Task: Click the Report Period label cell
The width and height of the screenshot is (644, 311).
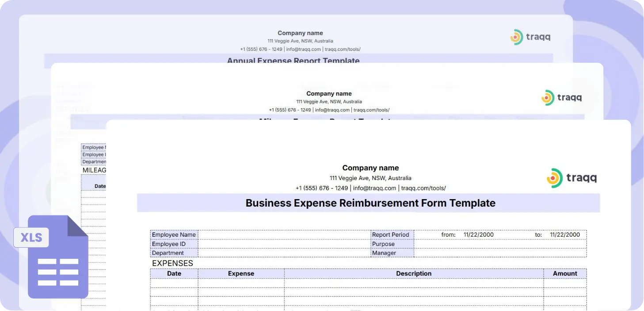Action: pos(392,234)
